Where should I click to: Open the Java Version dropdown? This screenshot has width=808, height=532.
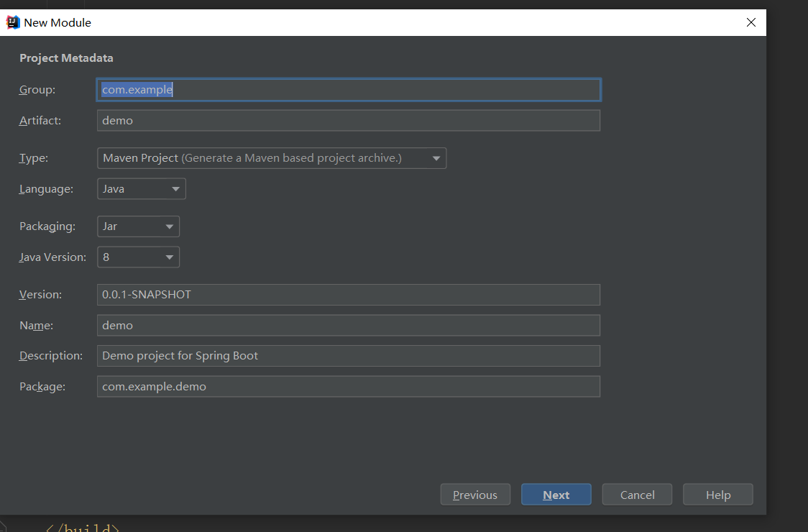point(138,257)
